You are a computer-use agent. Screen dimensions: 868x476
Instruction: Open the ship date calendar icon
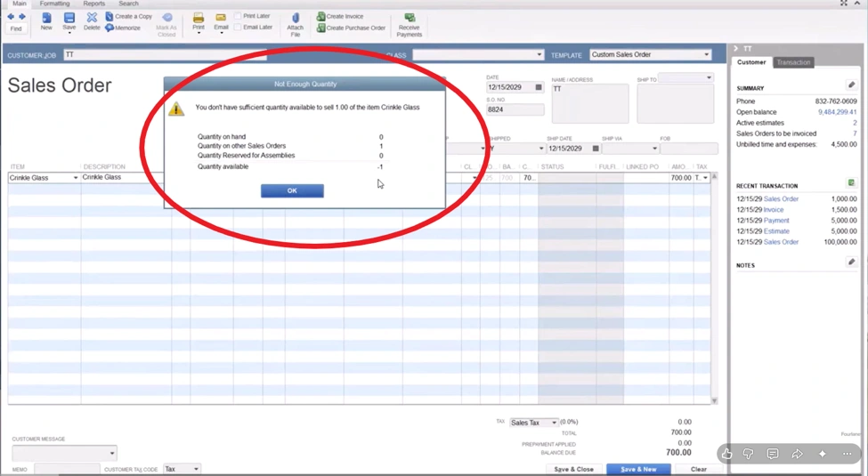[596, 149]
